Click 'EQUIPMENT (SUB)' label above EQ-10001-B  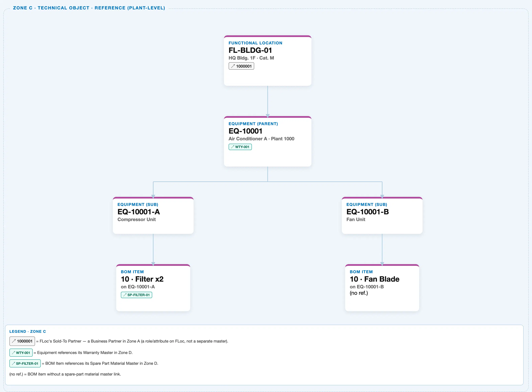367,205
